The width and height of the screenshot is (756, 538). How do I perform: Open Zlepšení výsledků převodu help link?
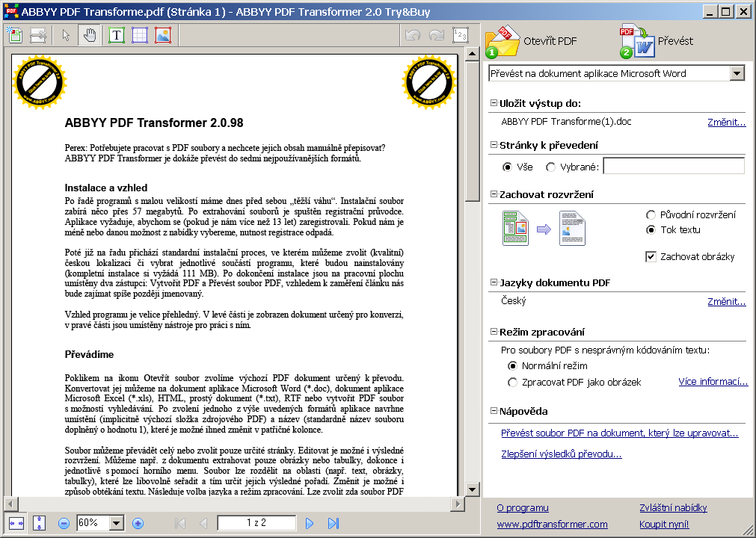pyautogui.click(x=562, y=454)
